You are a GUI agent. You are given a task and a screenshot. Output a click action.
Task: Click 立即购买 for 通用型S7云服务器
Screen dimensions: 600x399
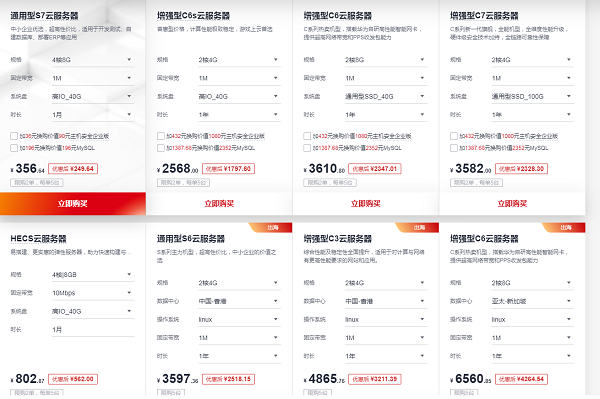(x=73, y=204)
